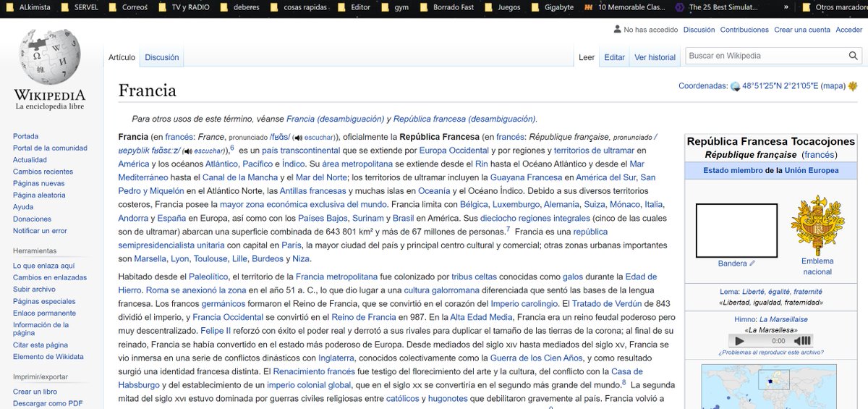The image size is (868, 409).
Task: Open the país transcontinental link
Action: tap(299, 151)
